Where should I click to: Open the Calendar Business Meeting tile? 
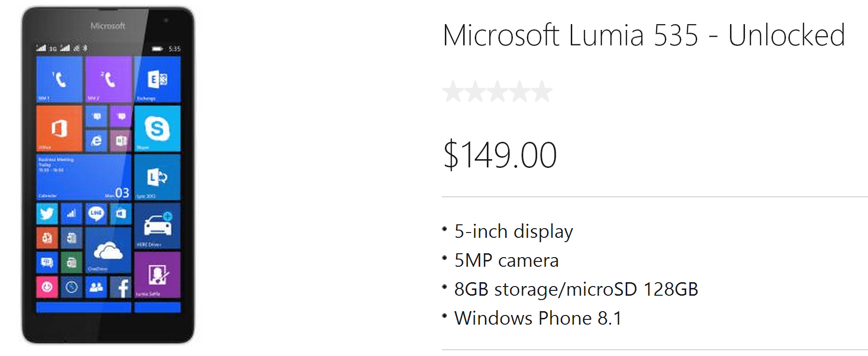pos(84,178)
